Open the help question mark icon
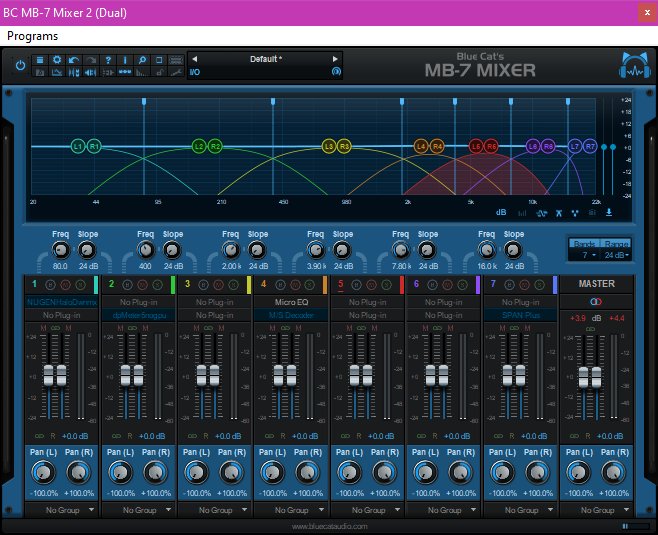Viewport: 658px width, 535px height. pyautogui.click(x=108, y=60)
